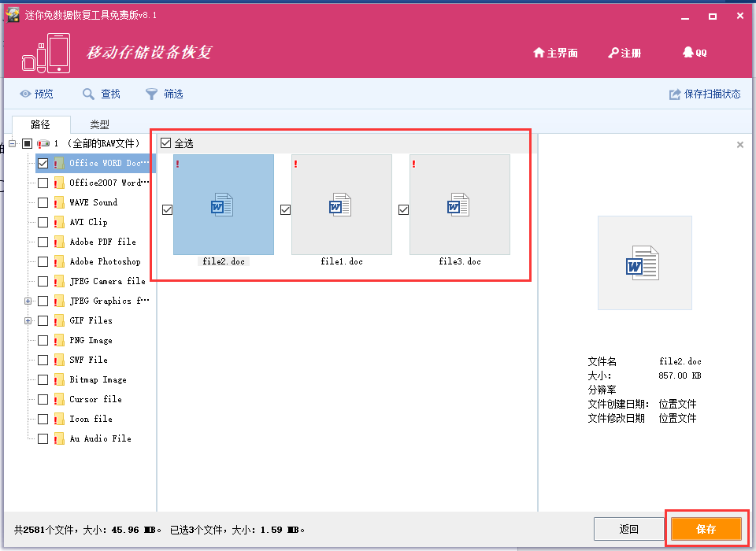Viewport: 756px width, 551px height.
Task: Uncheck the file3.doc checkbox
Action: pos(403,209)
